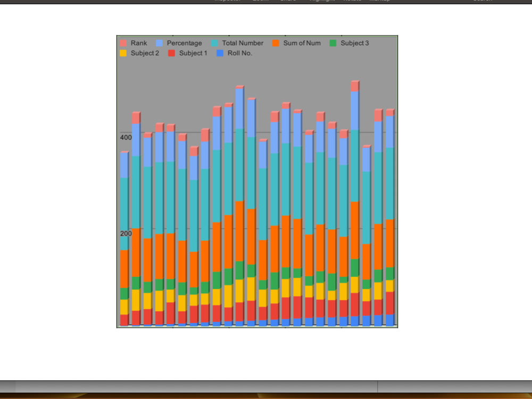This screenshot has height=399, width=532.
Task: Select the 'Roll No.' legend label
Action: click(x=240, y=53)
